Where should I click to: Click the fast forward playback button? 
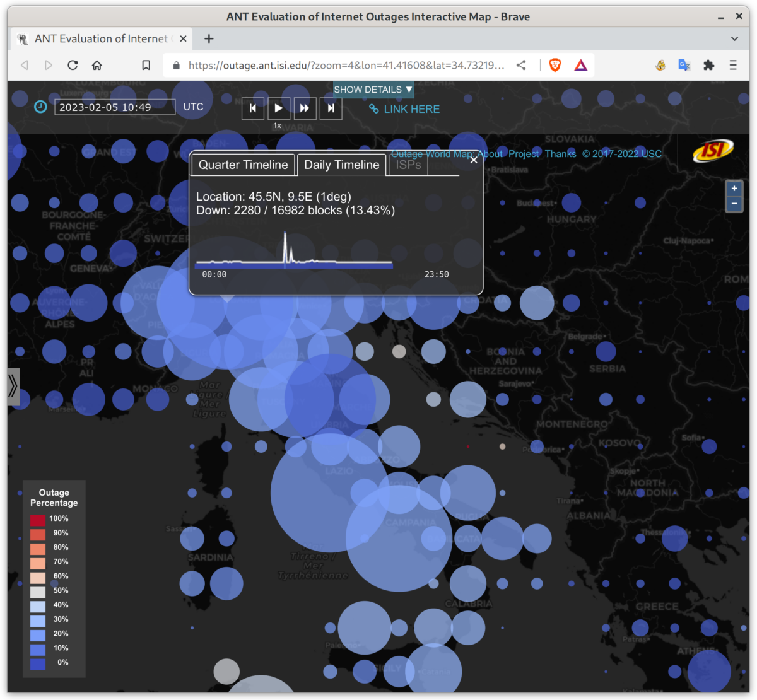tap(304, 108)
